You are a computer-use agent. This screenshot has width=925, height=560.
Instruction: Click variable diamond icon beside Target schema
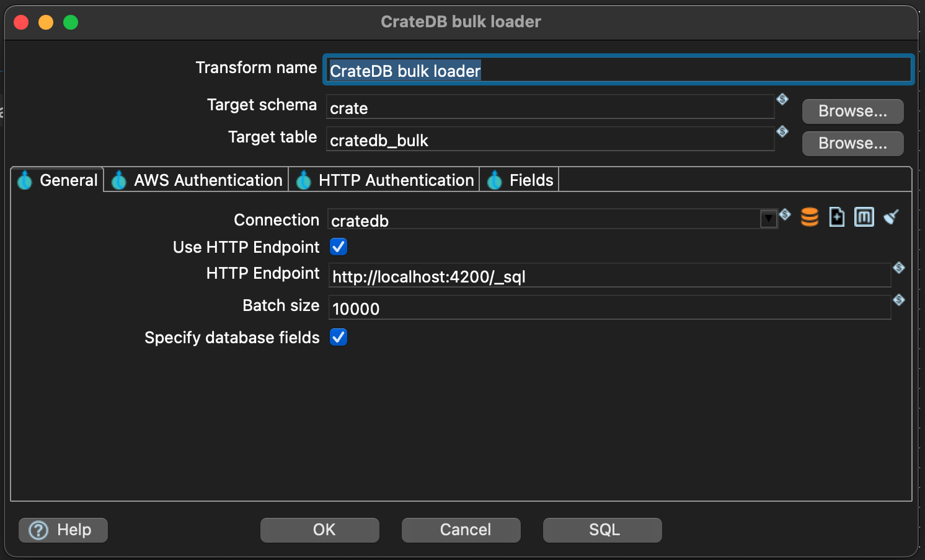click(x=782, y=99)
